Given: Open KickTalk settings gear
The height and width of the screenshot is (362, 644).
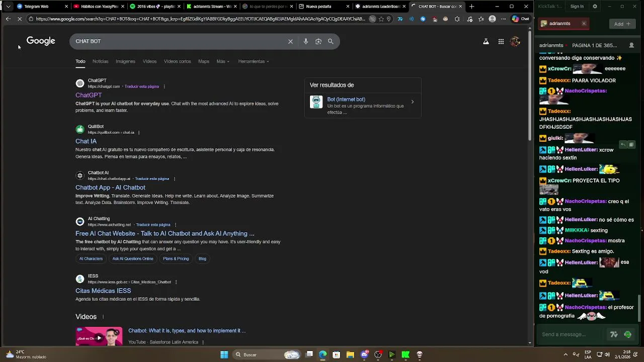Looking at the screenshot, I should 595,7.
